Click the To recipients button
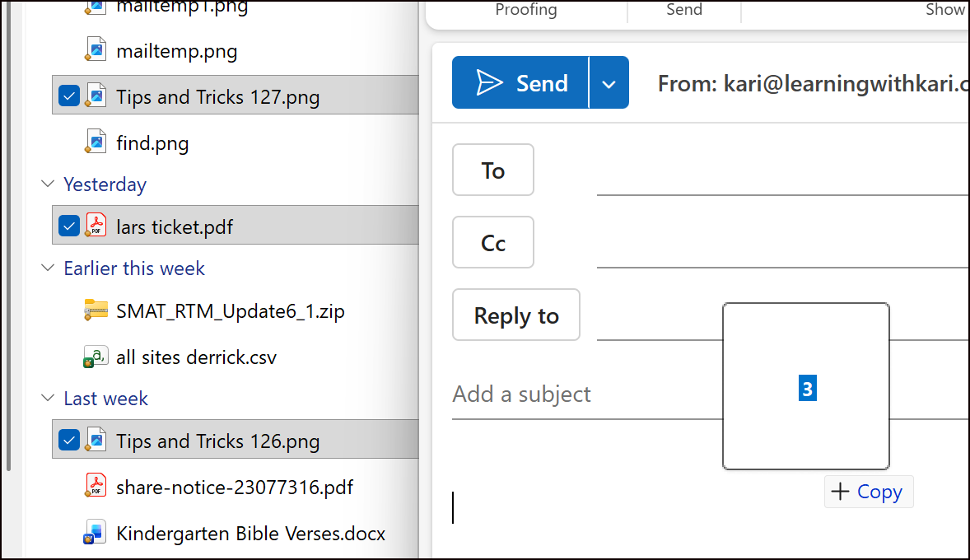 point(493,170)
